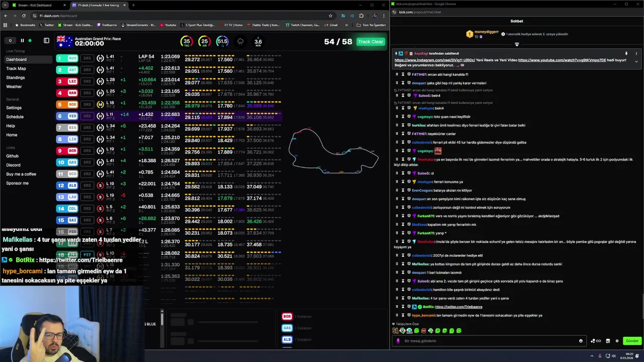Click the DRS indicator in the VER row
Viewport: 644px width, 362px height.
[x=87, y=116]
